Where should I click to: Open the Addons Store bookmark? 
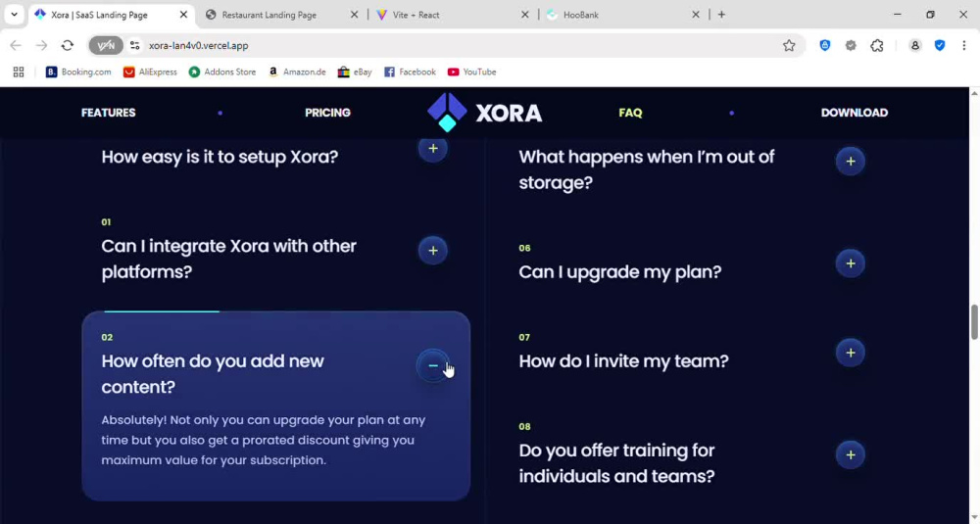pos(221,71)
